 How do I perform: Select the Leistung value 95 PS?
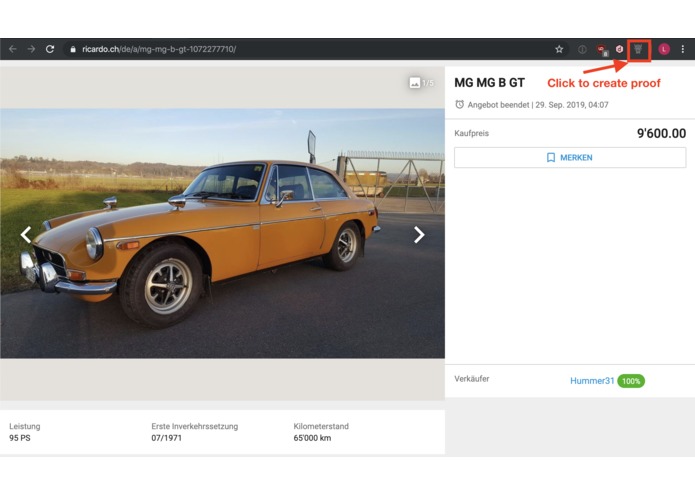(x=20, y=438)
